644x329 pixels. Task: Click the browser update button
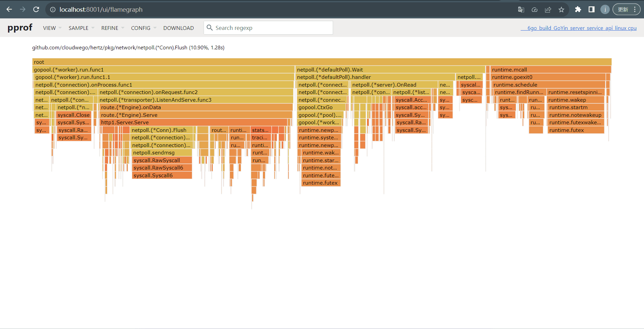[626, 9]
